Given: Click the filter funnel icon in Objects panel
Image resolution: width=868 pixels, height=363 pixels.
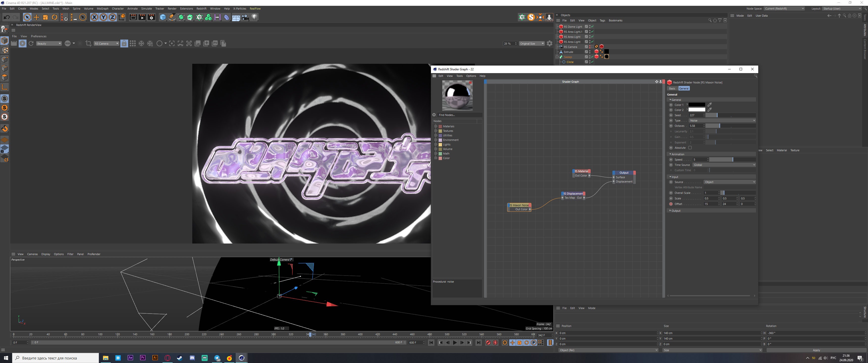Looking at the screenshot, I should (720, 20).
